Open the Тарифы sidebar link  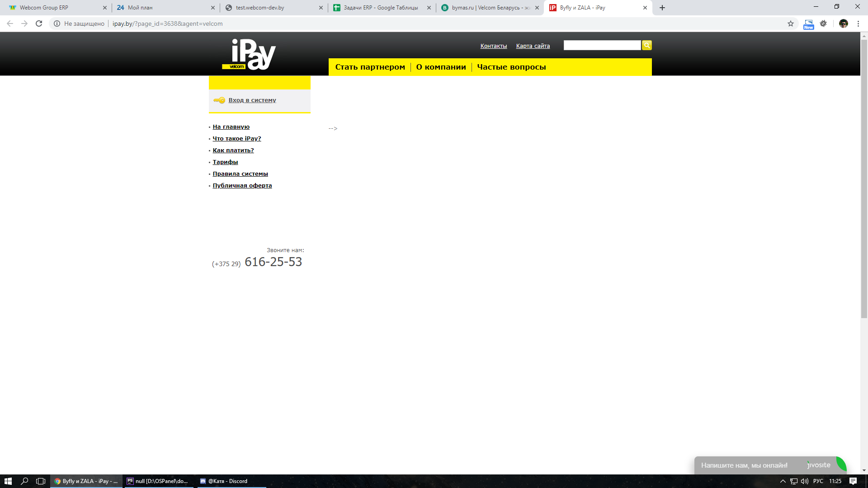(x=225, y=162)
